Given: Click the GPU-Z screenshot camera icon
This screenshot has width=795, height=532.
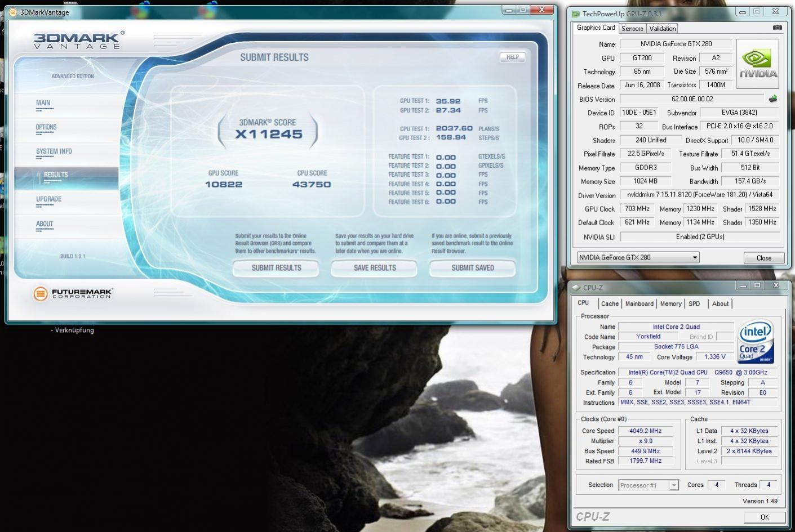Looking at the screenshot, I should coord(777,27).
